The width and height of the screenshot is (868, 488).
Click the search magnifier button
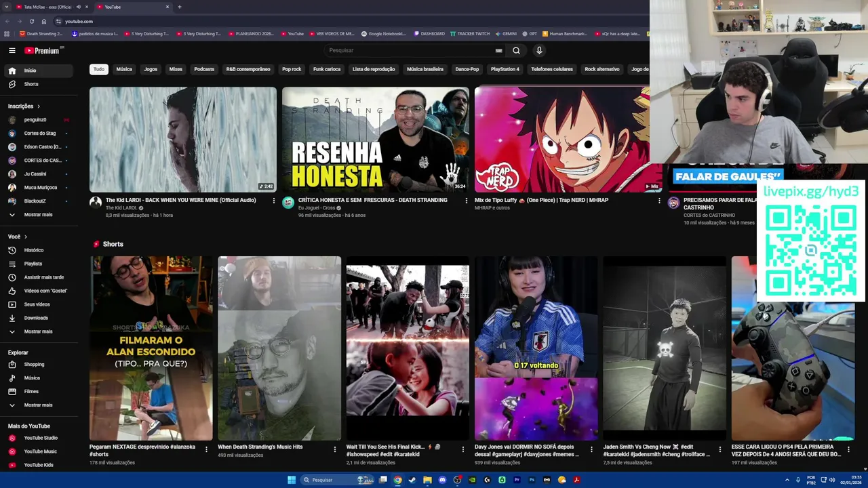click(516, 50)
